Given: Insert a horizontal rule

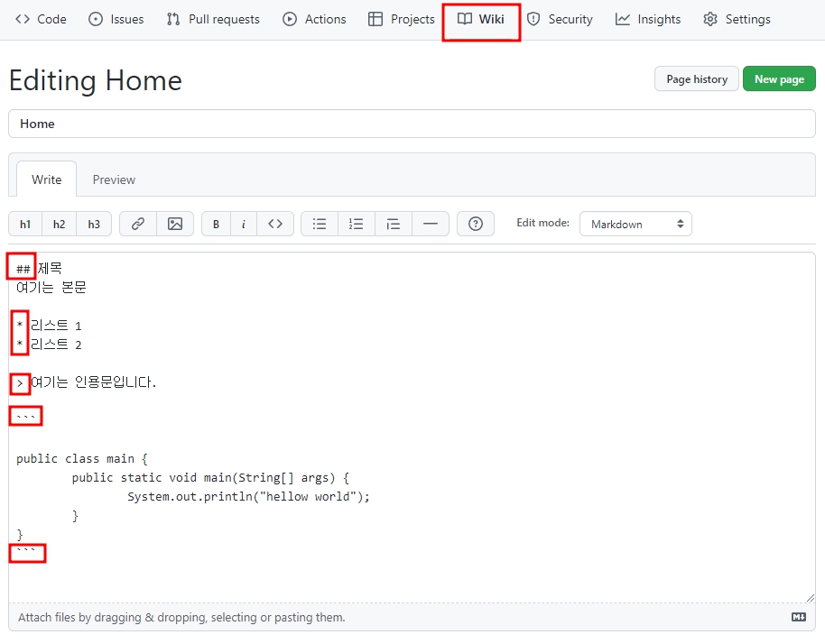Looking at the screenshot, I should click(x=431, y=224).
